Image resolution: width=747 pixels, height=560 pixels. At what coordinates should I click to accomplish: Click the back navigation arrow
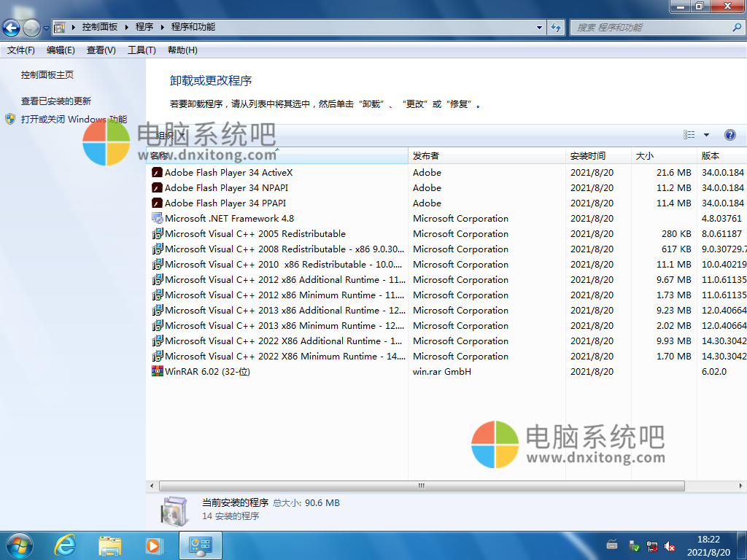point(12,28)
